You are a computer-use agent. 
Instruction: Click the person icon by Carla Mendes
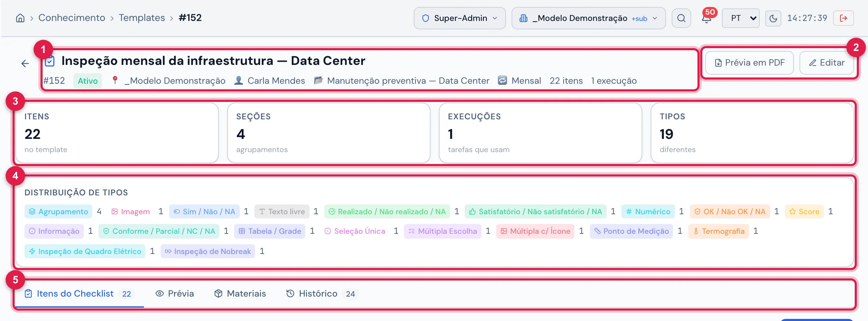(x=239, y=81)
